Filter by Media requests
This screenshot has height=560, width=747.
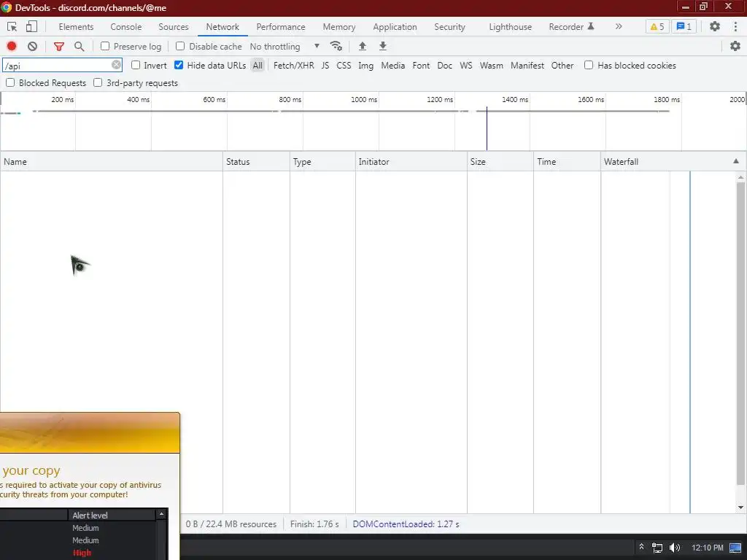[x=392, y=66]
